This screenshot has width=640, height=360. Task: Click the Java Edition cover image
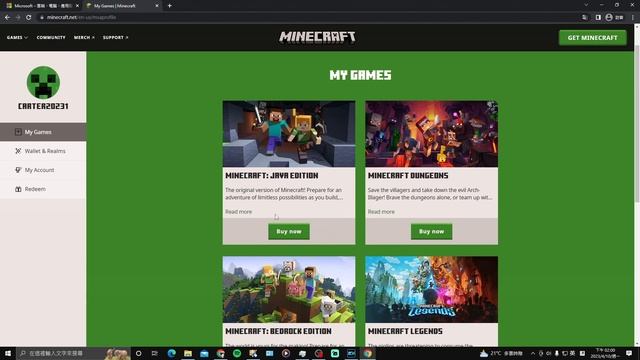(289, 134)
